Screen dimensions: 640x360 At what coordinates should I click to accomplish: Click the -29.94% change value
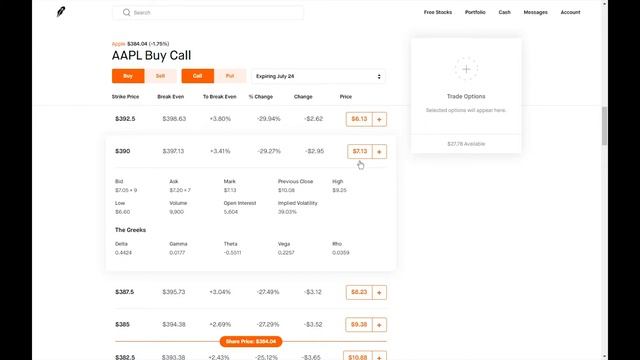[269, 119]
